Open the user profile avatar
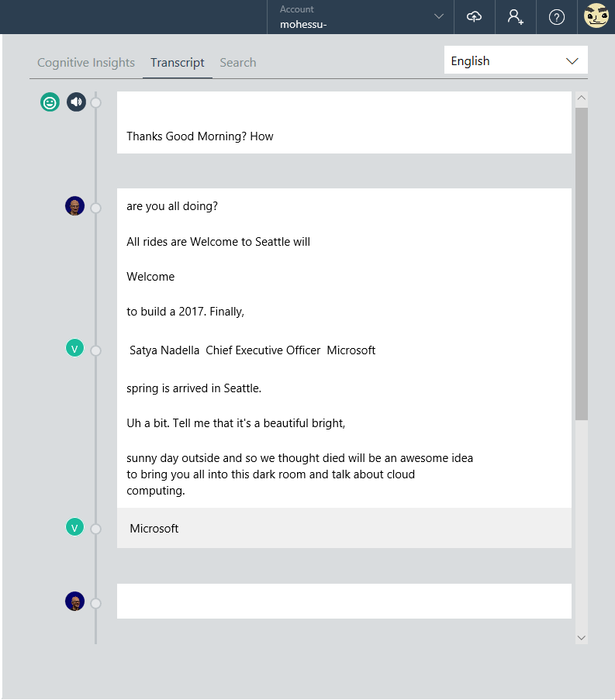This screenshot has width=615, height=700. (596, 16)
